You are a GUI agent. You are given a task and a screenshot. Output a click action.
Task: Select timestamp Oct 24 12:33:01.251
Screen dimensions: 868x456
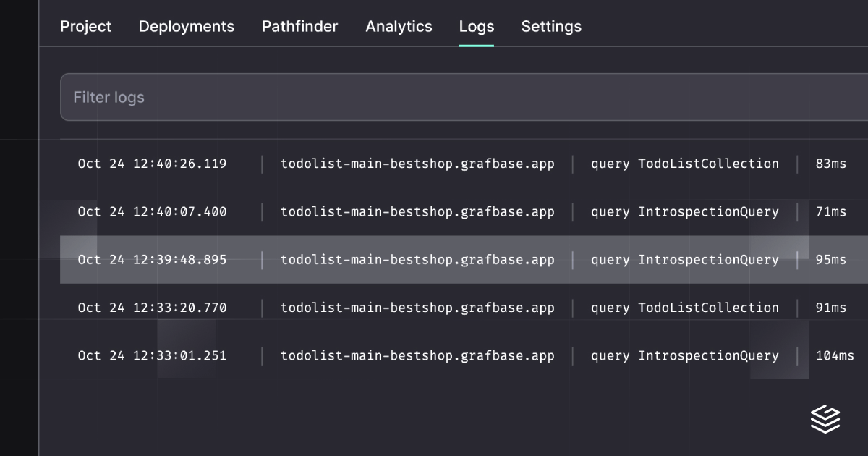pos(152,356)
